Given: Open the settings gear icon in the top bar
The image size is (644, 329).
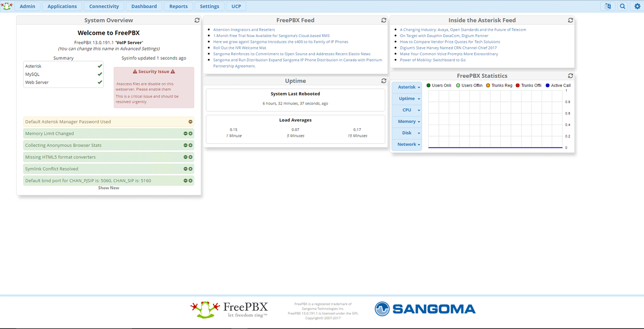Looking at the screenshot, I should [x=637, y=6].
